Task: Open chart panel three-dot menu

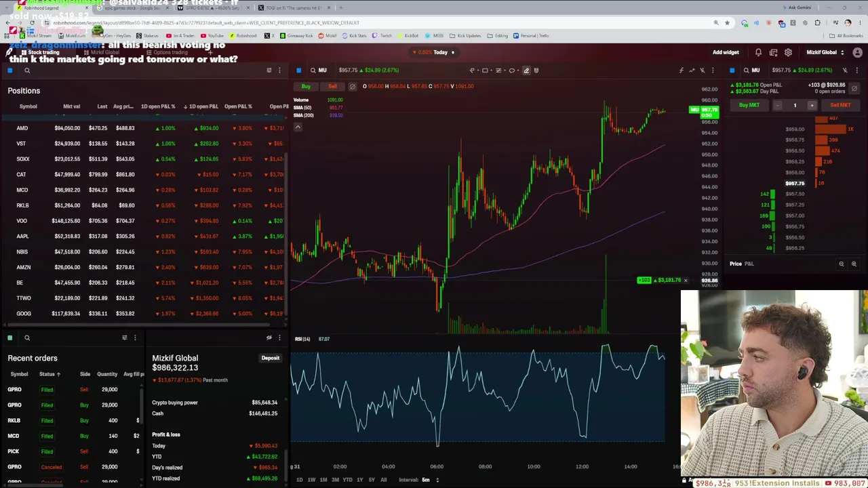Action: [x=713, y=70]
